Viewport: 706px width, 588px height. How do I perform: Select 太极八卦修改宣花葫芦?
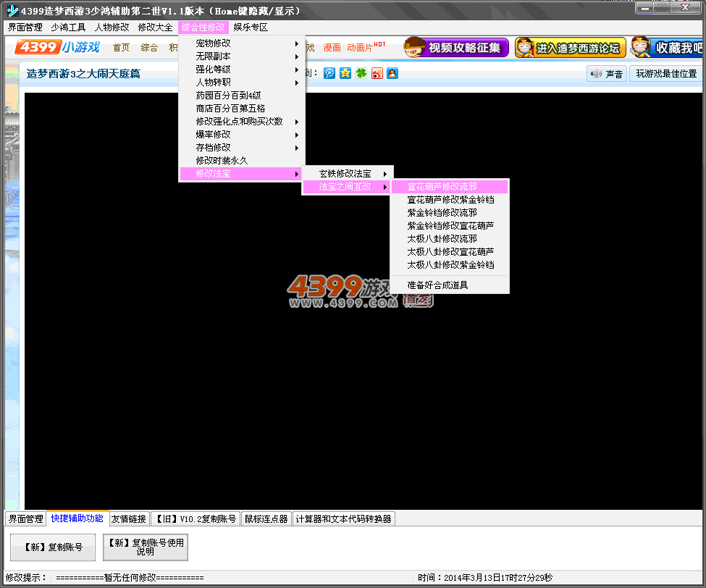(x=450, y=252)
